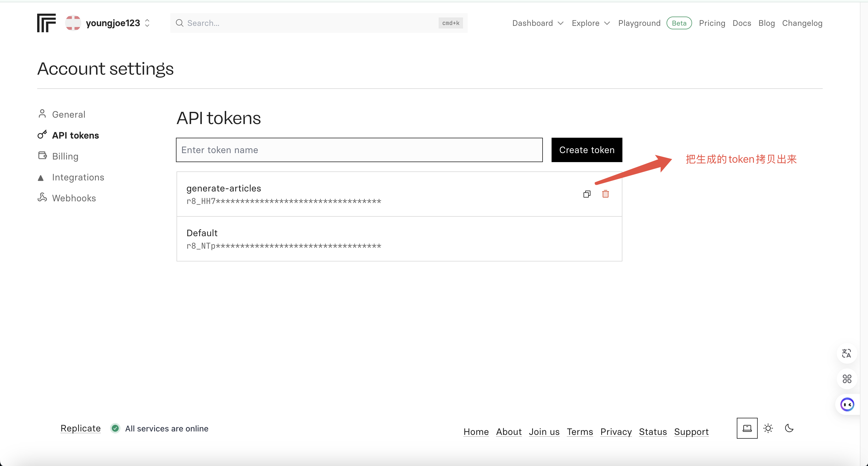This screenshot has height=466, width=868.
Task: Open the Support footer link
Action: [x=691, y=432]
